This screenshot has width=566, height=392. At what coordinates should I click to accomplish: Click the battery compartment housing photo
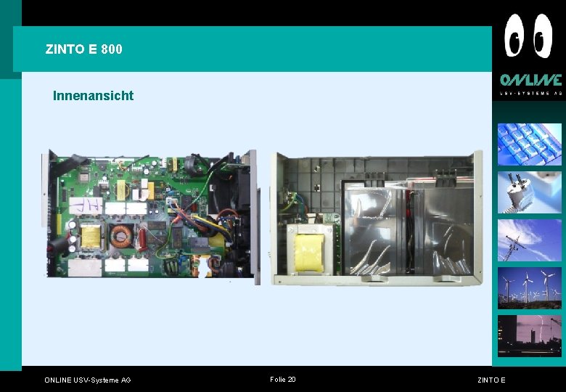(x=377, y=219)
